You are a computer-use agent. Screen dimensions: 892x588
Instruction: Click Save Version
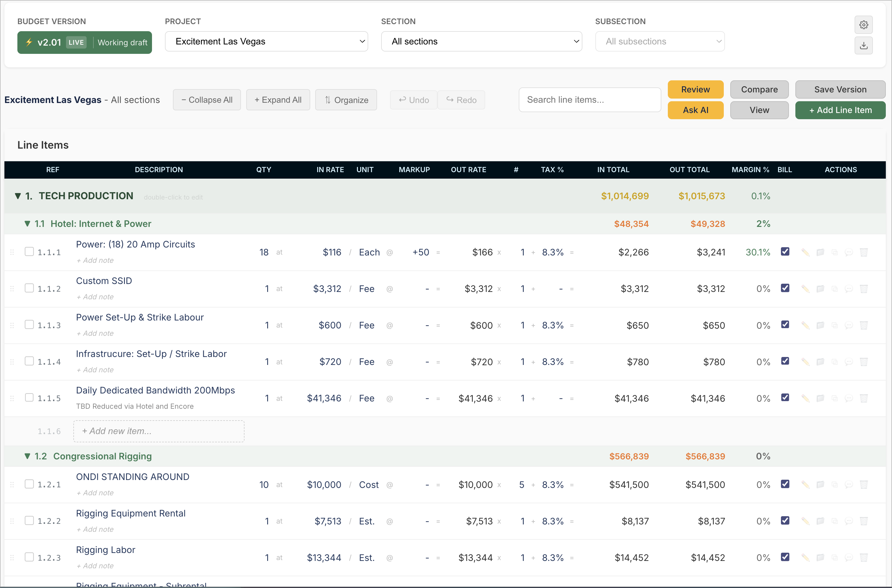(840, 89)
